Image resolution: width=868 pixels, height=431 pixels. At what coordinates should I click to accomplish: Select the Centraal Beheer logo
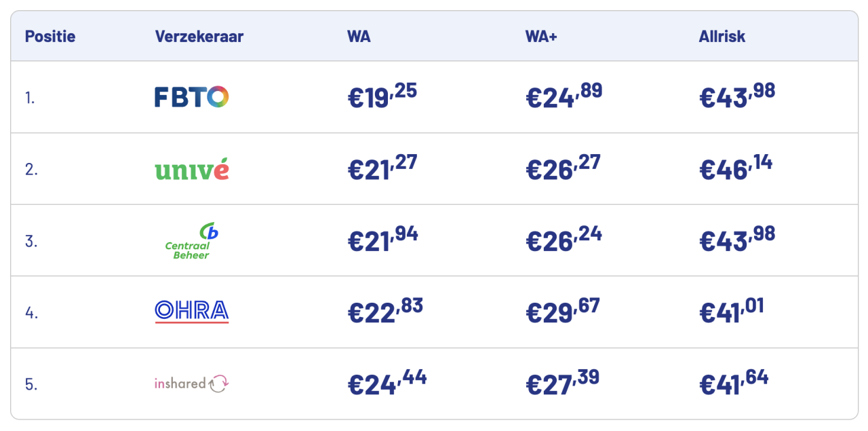[191, 241]
